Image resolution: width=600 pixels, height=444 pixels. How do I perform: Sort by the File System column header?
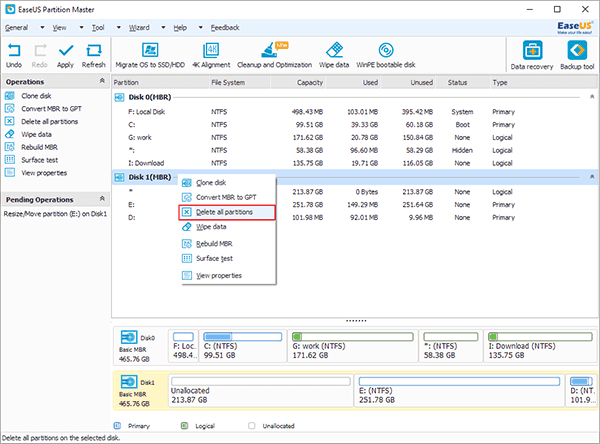pyautogui.click(x=240, y=82)
